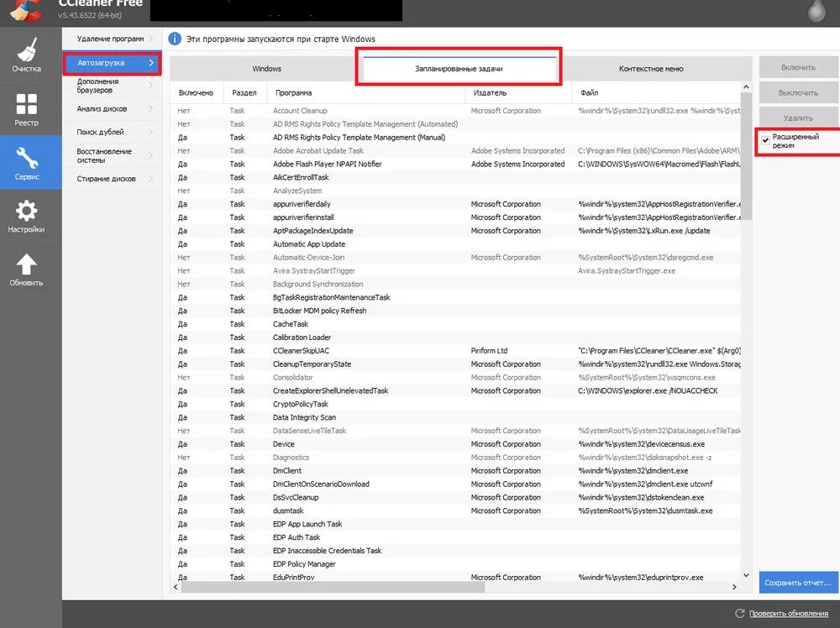This screenshot has height=628, width=840.
Task: Click the blue info icon above tabs
Action: (175, 39)
